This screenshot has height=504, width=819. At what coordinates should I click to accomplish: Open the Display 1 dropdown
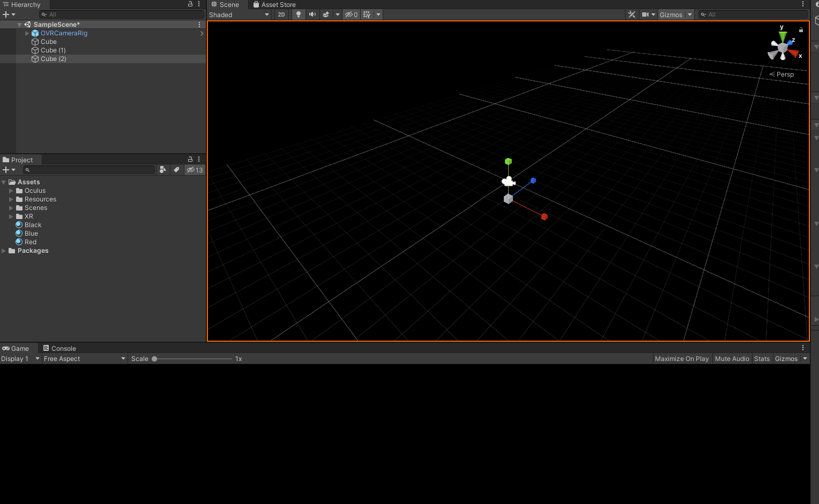20,359
